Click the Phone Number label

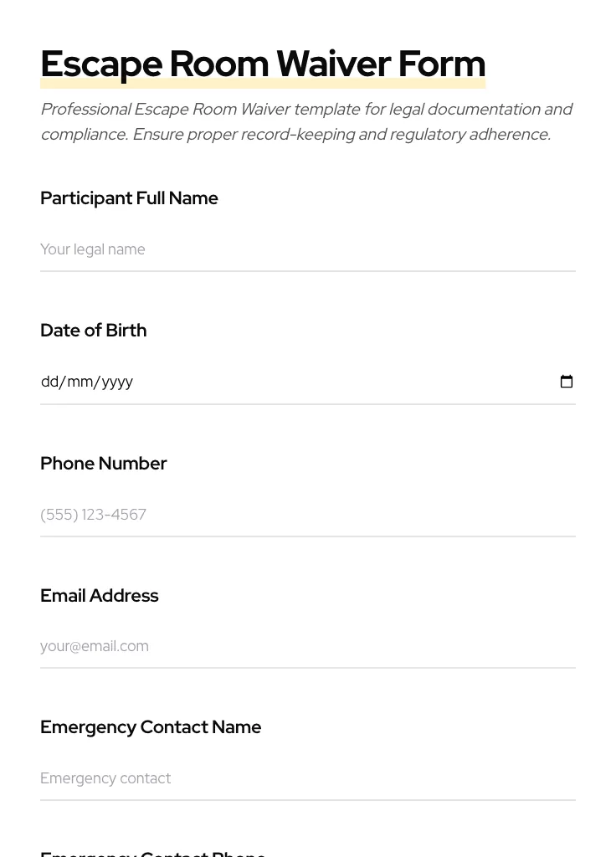[103, 463]
